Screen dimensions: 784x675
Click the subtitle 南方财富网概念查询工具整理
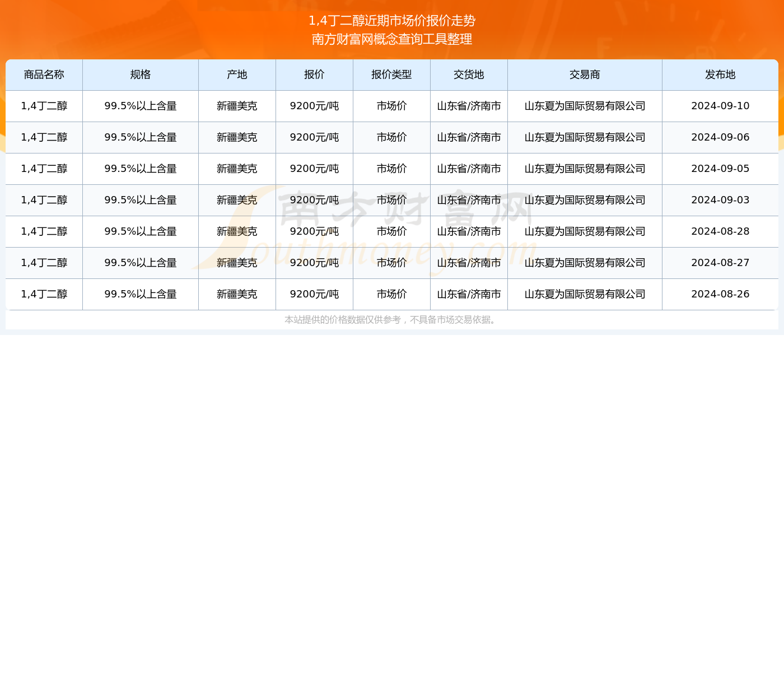click(392, 39)
